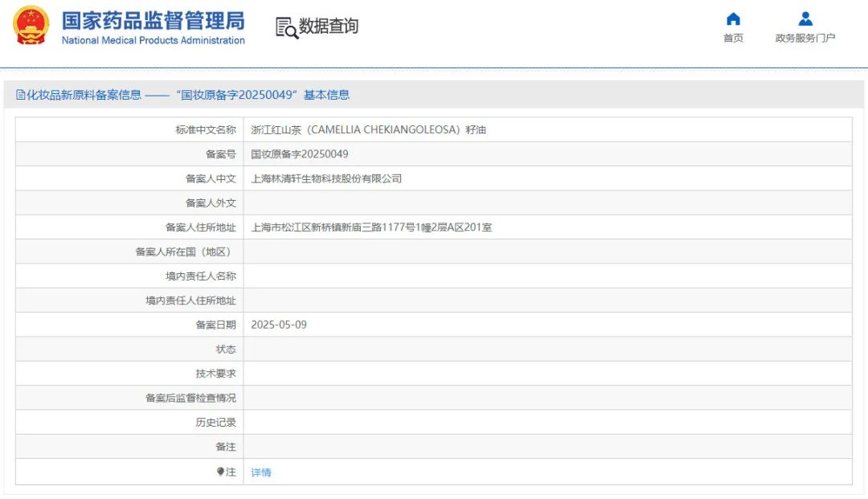Select product name 浙江红山茶 籽油 value
Screen dimensions: 868x499
coord(368,129)
